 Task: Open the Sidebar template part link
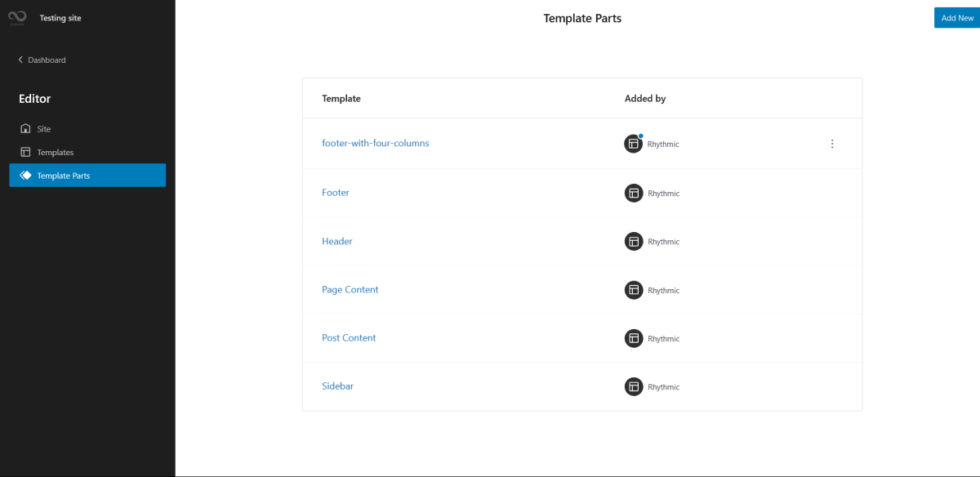tap(338, 386)
